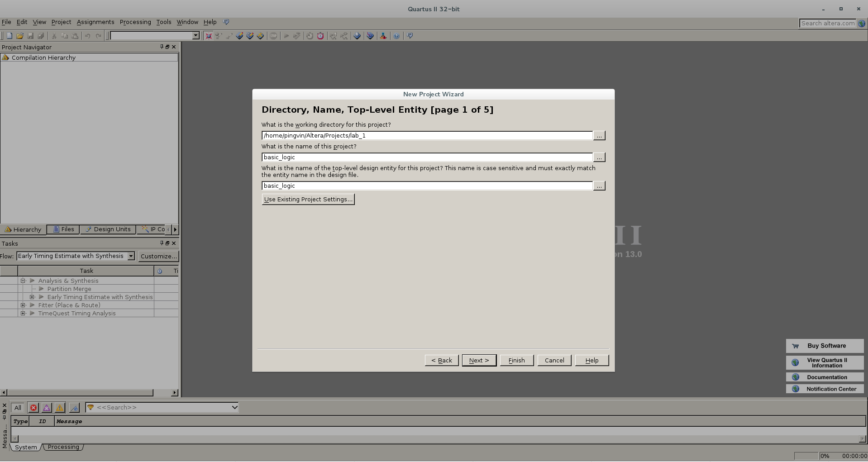Filter messages by purple critical warning icon
This screenshot has height=462, width=868.
point(47,408)
